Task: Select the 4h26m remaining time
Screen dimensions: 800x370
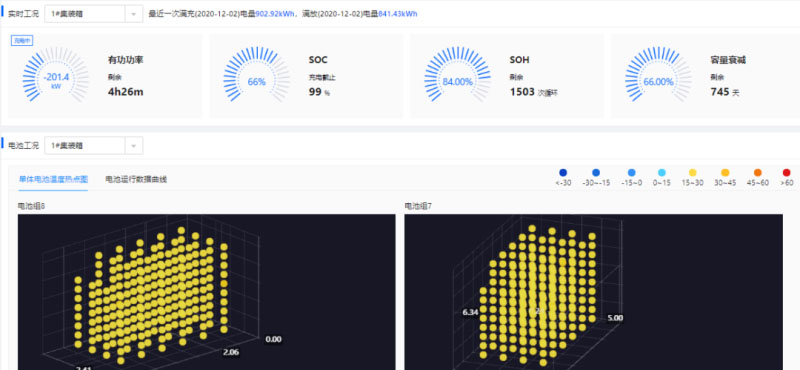Action: click(x=126, y=92)
